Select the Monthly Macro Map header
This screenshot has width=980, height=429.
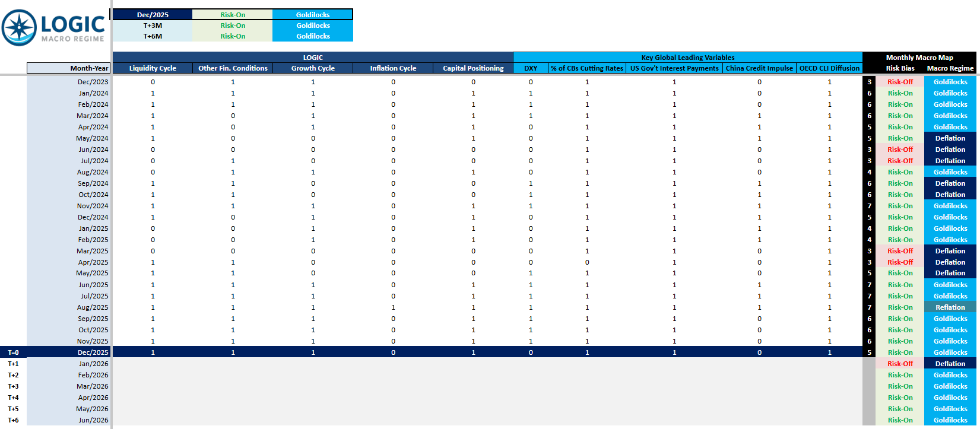click(x=919, y=58)
